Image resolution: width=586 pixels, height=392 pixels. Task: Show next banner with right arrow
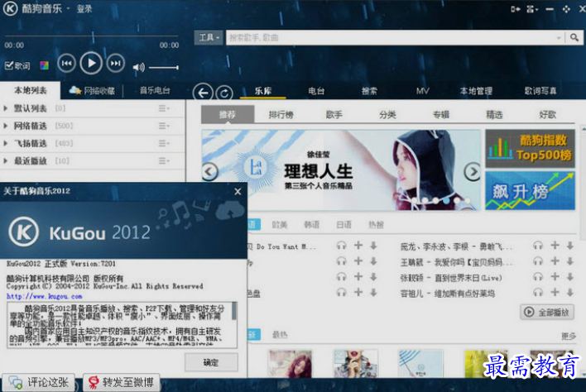tap(473, 172)
